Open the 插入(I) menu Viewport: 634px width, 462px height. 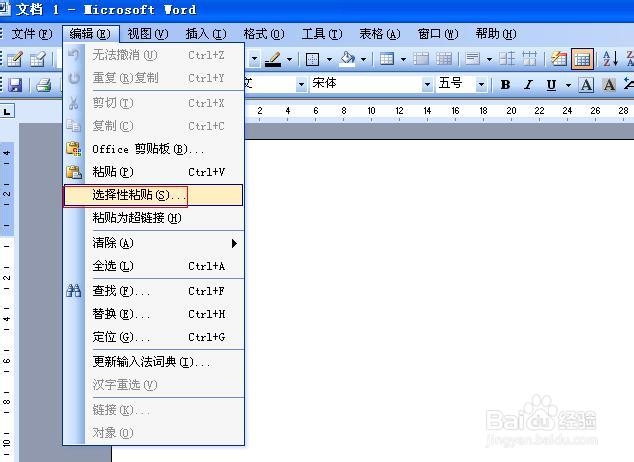tap(206, 34)
